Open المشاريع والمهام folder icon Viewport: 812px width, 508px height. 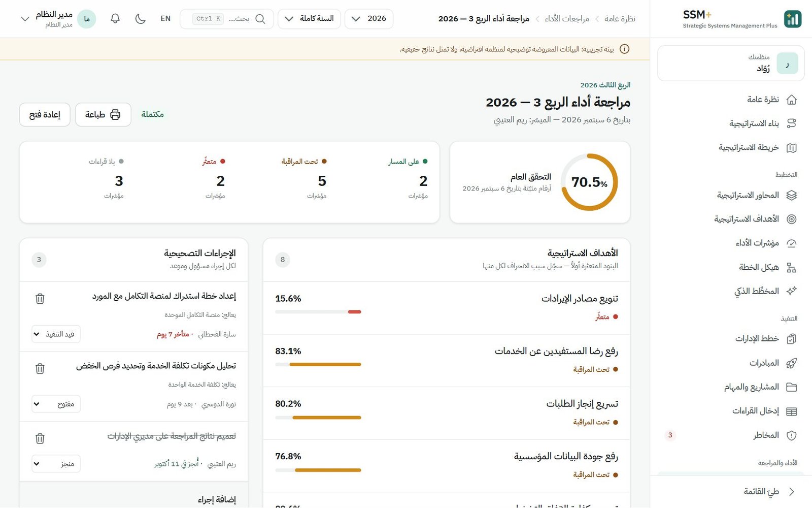pyautogui.click(x=791, y=387)
